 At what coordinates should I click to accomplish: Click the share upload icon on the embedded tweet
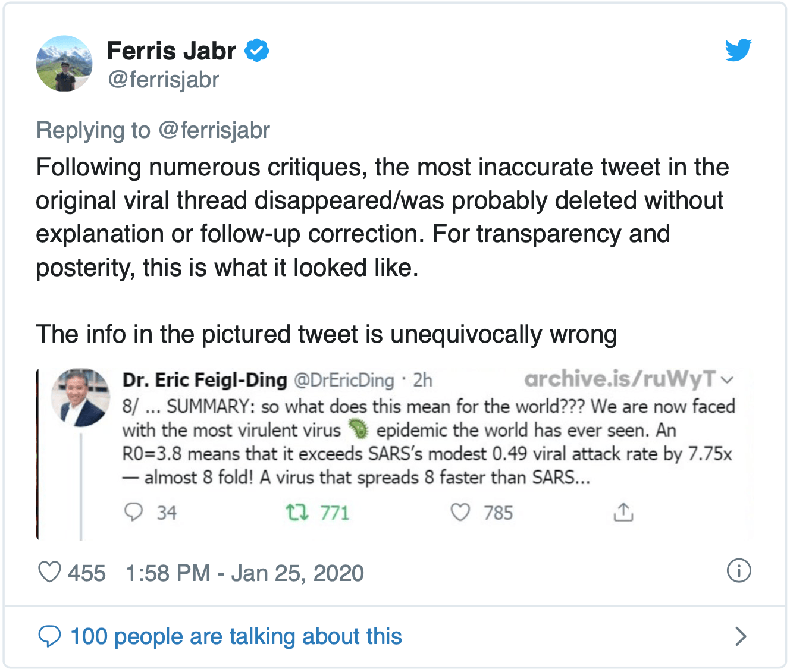point(623,511)
